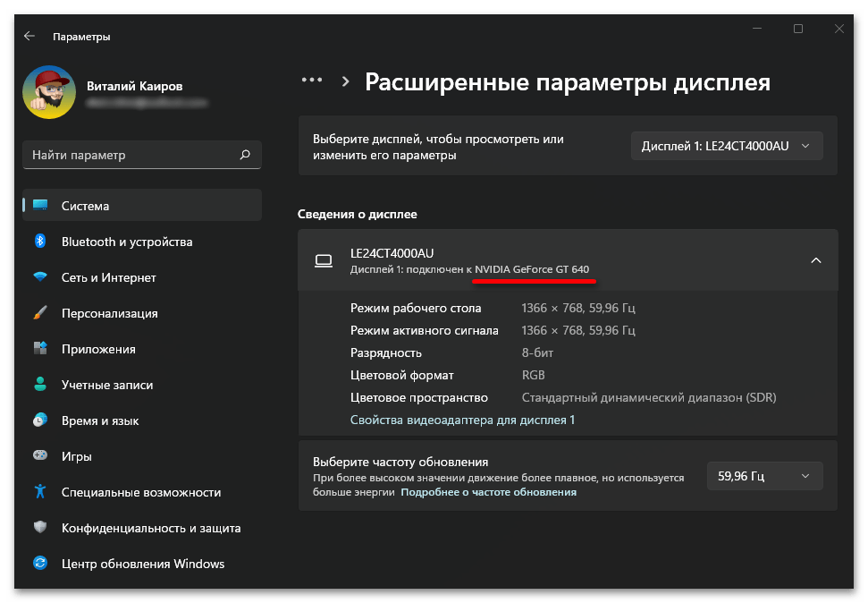Viewport: 868px width, 603px height.
Task: Click the 'Расширенные параметры дисплея' heading
Action: [x=568, y=82]
